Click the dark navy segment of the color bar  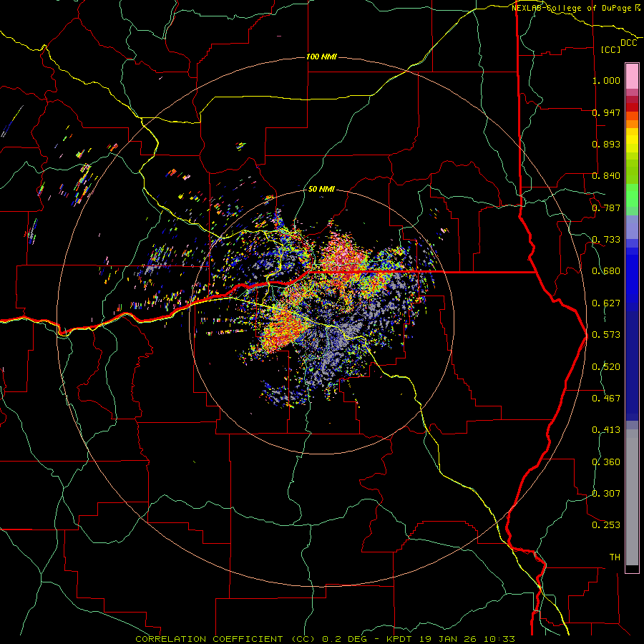click(x=632, y=366)
